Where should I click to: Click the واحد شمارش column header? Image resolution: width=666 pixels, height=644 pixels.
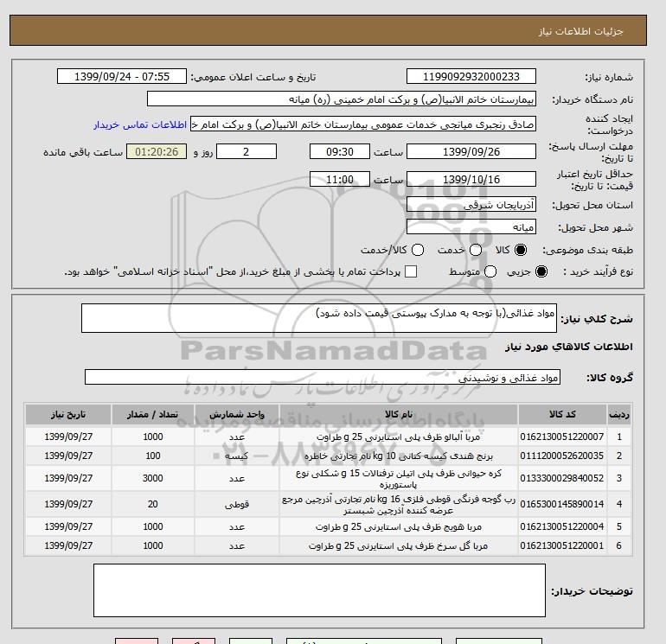(237, 414)
